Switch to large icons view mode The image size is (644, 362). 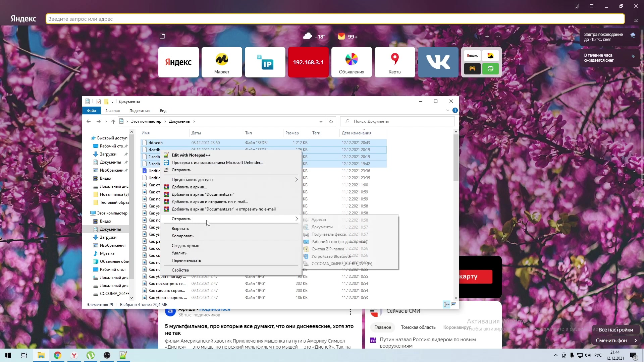454,304
